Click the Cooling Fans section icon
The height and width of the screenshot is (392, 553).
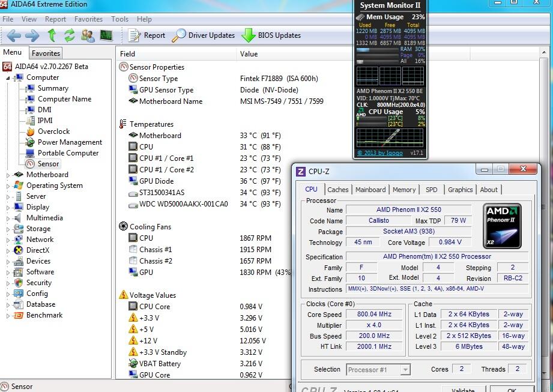pos(124,226)
